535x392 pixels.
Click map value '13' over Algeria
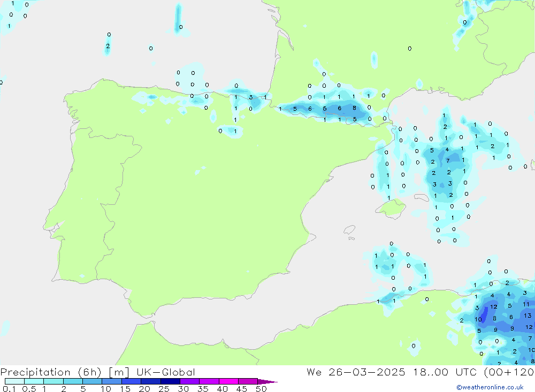pos(528,316)
